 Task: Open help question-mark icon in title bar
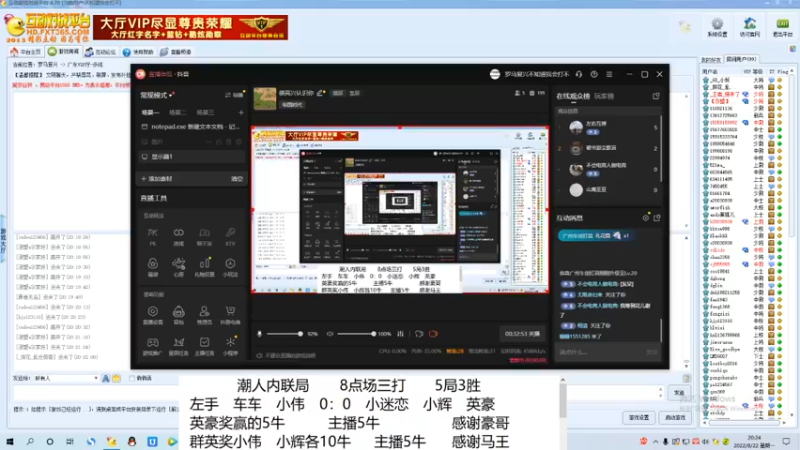pyautogui.click(x=594, y=74)
